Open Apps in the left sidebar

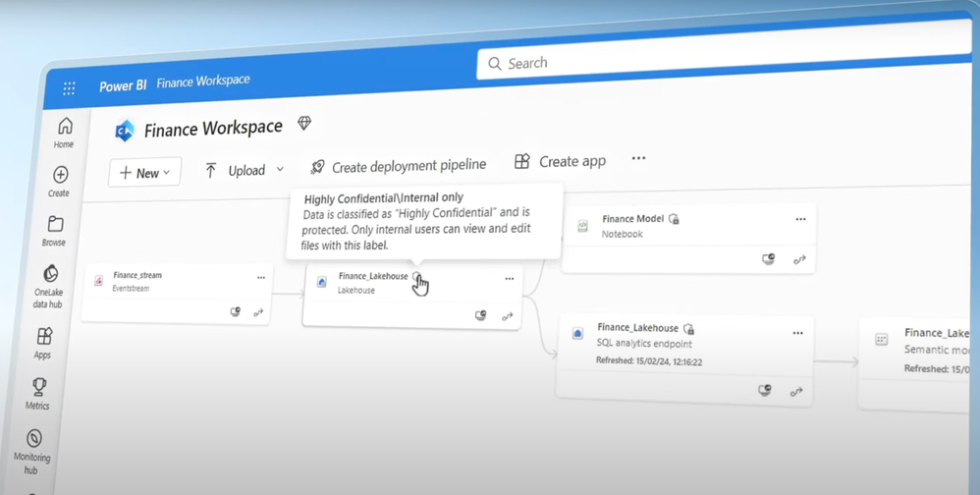click(x=43, y=343)
